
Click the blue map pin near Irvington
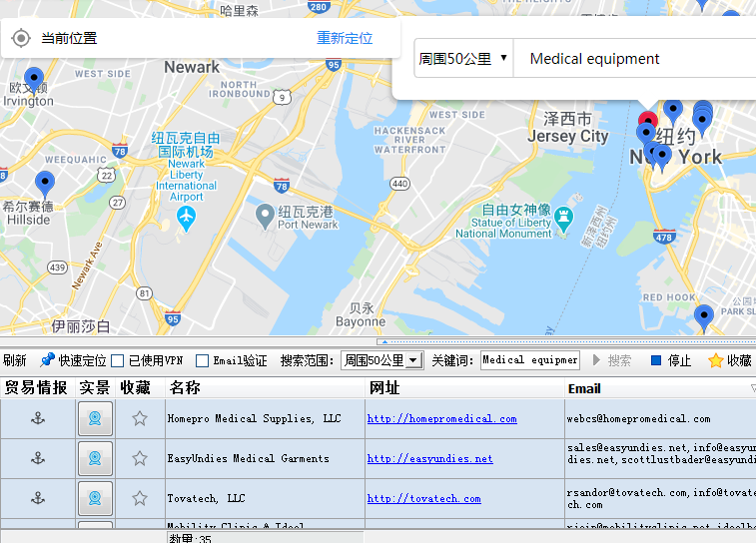[34, 79]
